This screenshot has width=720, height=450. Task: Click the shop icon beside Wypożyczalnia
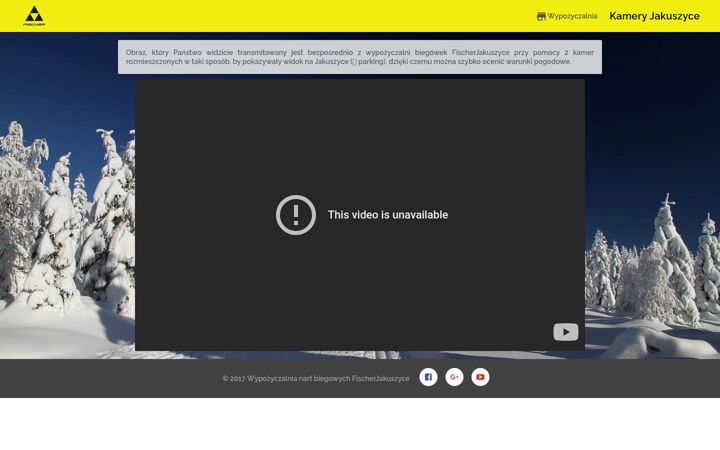(541, 17)
